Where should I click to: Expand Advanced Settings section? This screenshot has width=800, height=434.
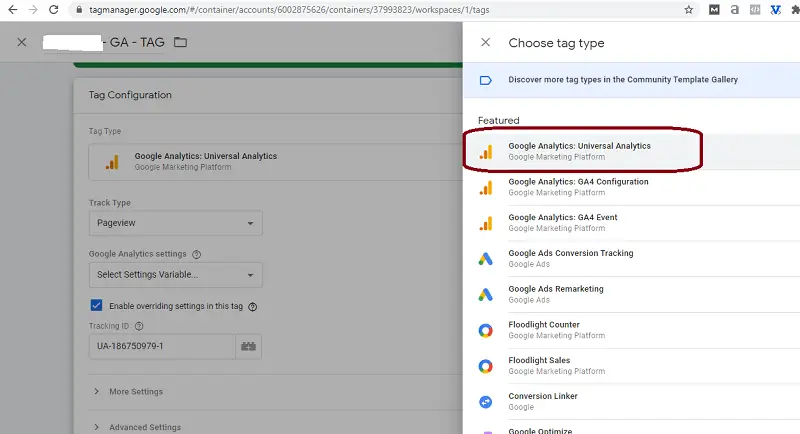pos(143,427)
